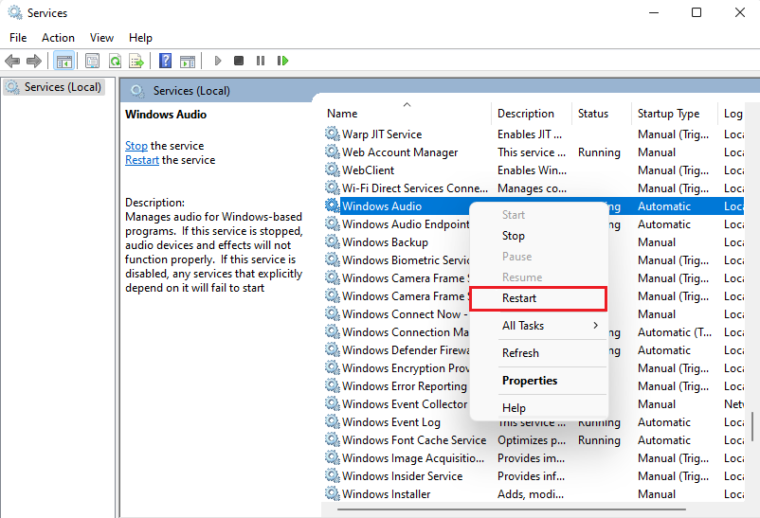Image resolution: width=760 pixels, height=518 pixels.
Task: Select the Windows Defender Firewall row
Action: coord(533,349)
